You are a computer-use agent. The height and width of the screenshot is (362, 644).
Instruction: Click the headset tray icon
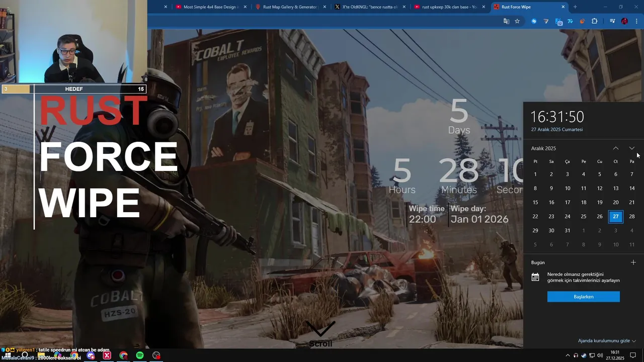coord(576,355)
